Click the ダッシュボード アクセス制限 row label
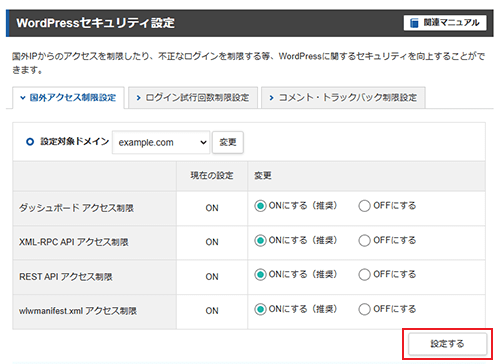Image resolution: width=500 pixels, height=364 pixels. point(76,208)
